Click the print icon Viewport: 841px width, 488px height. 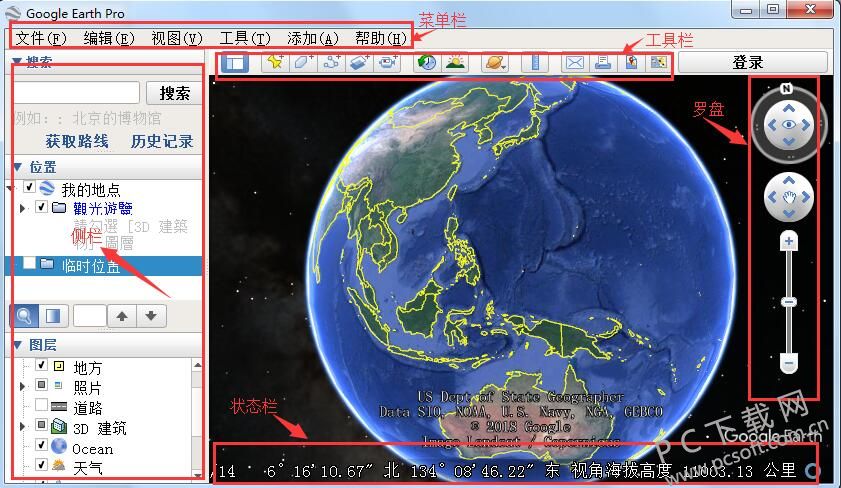(603, 62)
